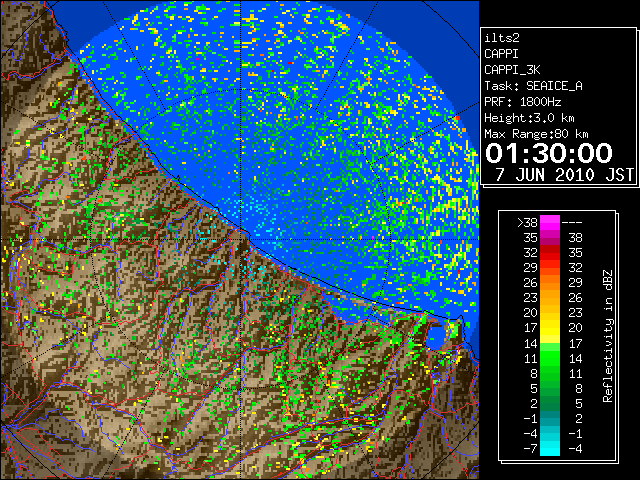Click the 'CAPPI' product text line

coord(501,54)
